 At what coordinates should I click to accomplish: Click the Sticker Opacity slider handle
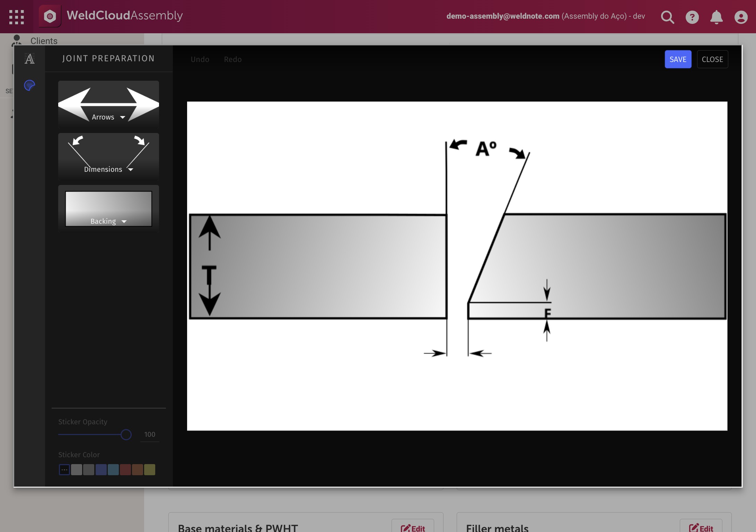pos(126,434)
